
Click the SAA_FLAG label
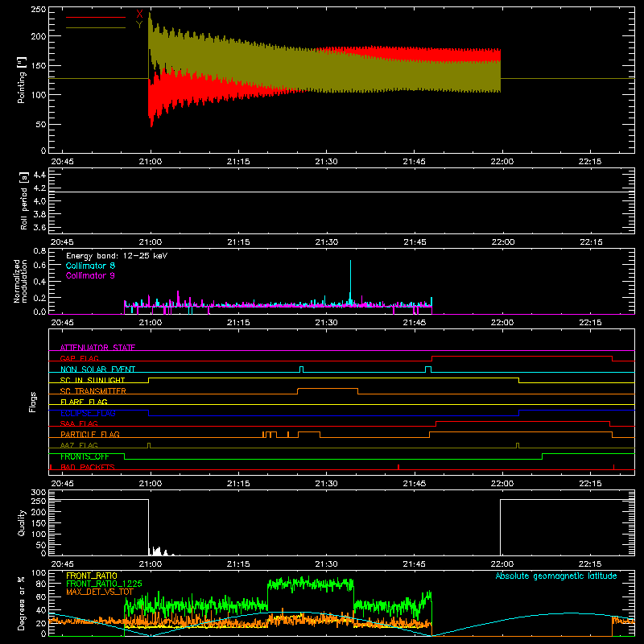79,423
